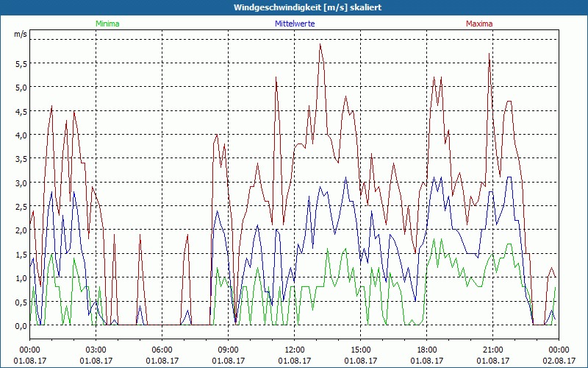Click the 3,0 y-axis value

pyautogui.click(x=21, y=183)
